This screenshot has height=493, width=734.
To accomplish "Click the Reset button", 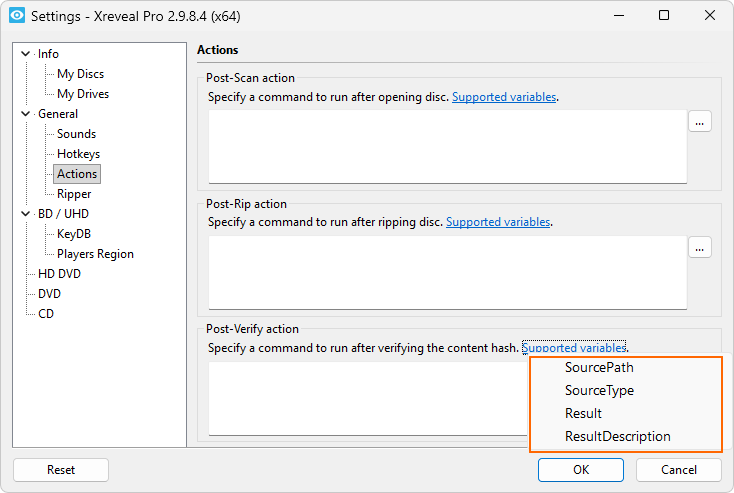I will (61, 470).
